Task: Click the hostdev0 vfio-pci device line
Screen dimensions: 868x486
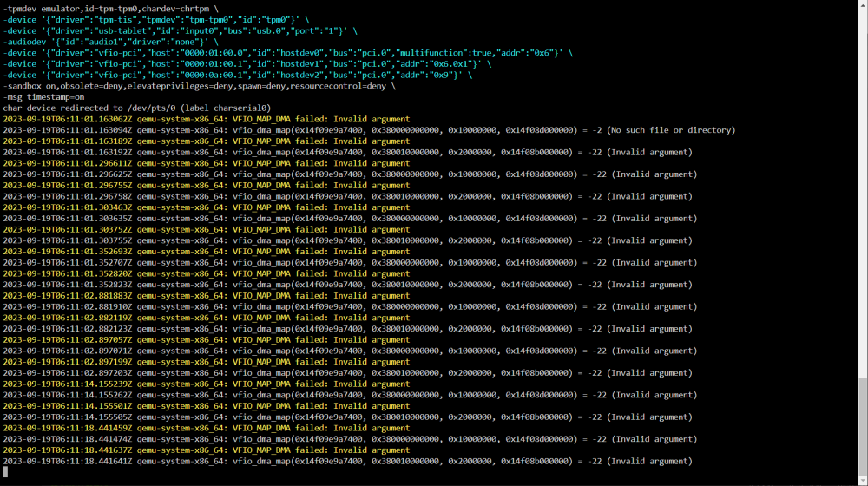Action: [x=288, y=53]
